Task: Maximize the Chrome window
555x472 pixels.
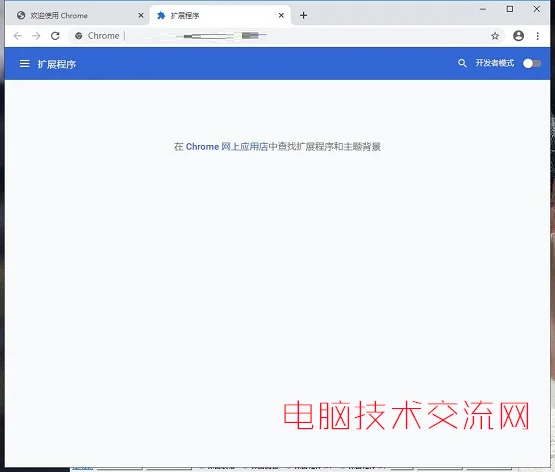Action: (510, 9)
